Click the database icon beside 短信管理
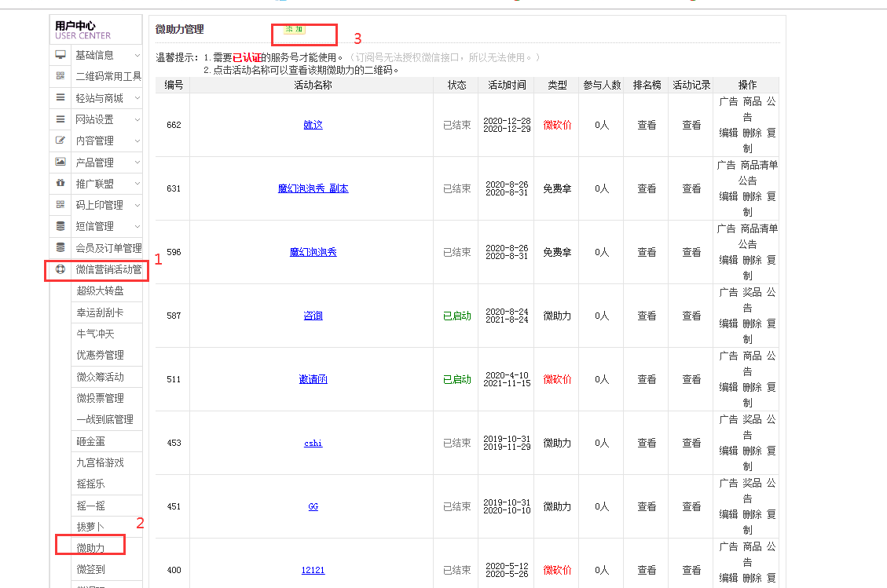887x588 pixels. point(60,226)
